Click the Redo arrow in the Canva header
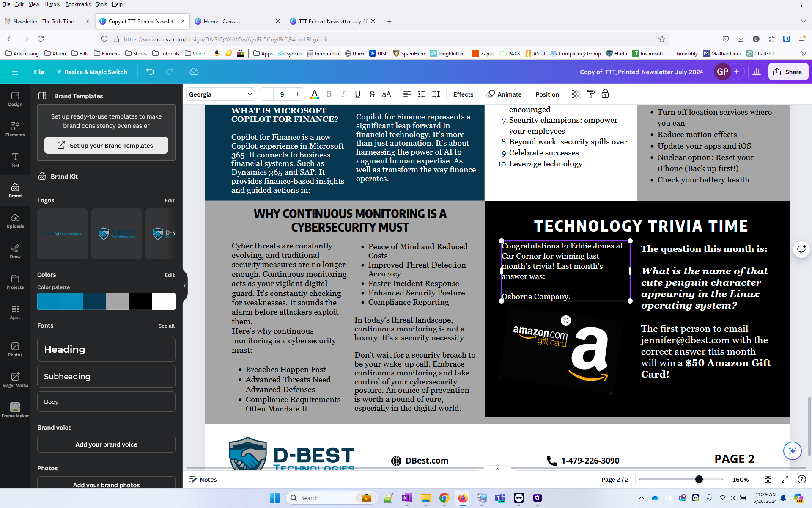This screenshot has width=812, height=508. click(170, 72)
